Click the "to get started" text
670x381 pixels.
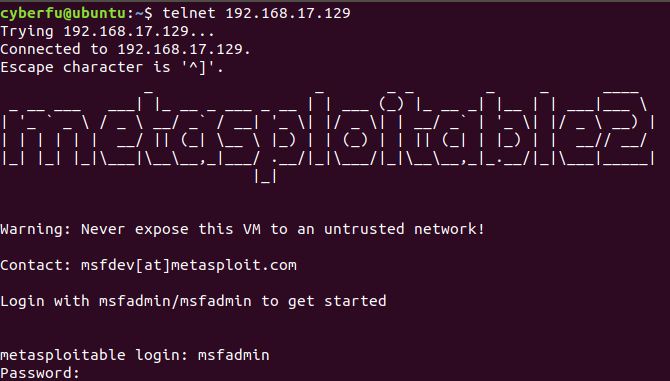coord(323,301)
